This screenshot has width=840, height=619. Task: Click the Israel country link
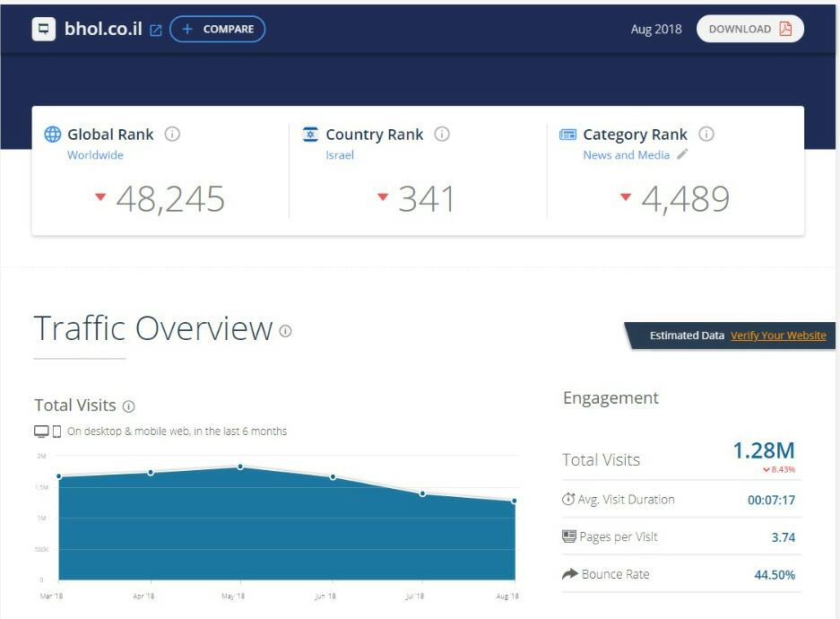pyautogui.click(x=340, y=155)
